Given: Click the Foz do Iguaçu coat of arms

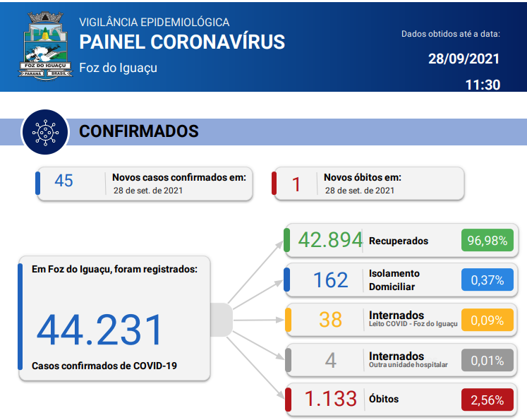Looking at the screenshot, I should tap(45, 46).
